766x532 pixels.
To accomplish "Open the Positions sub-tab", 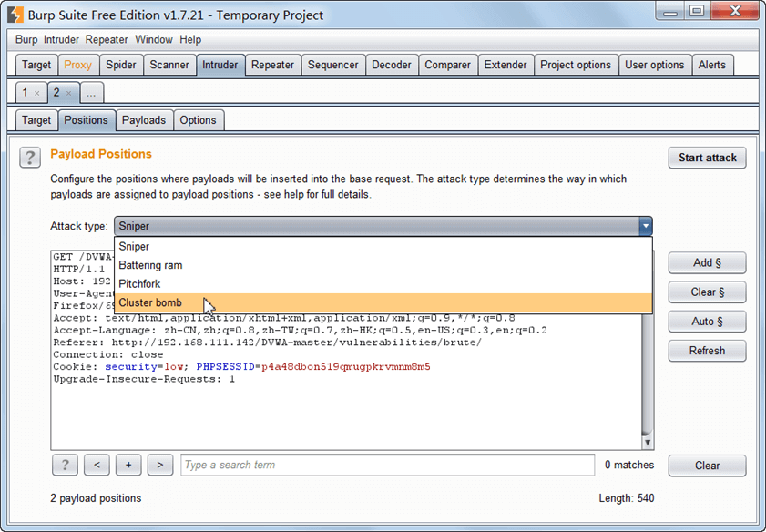I will 86,120.
